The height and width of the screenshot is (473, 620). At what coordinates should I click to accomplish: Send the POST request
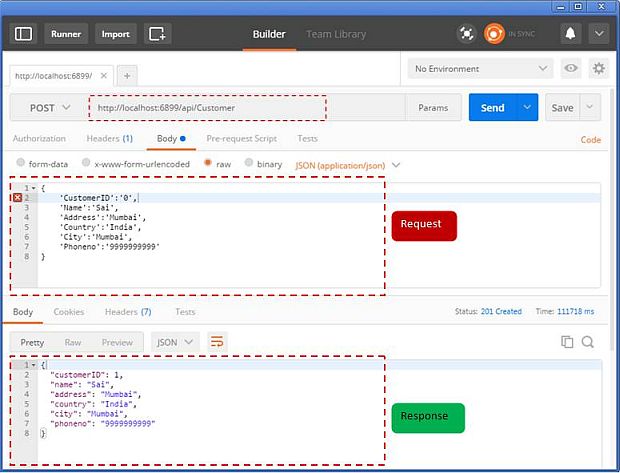(x=492, y=108)
